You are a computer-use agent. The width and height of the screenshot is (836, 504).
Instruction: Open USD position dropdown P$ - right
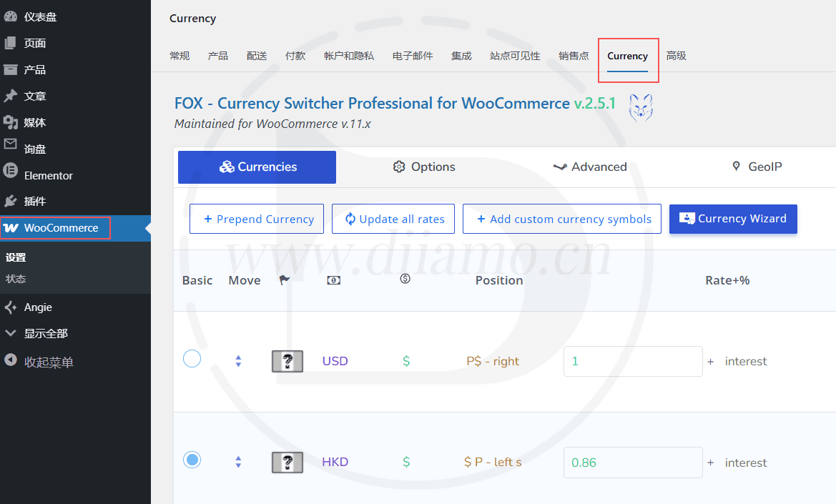(493, 361)
